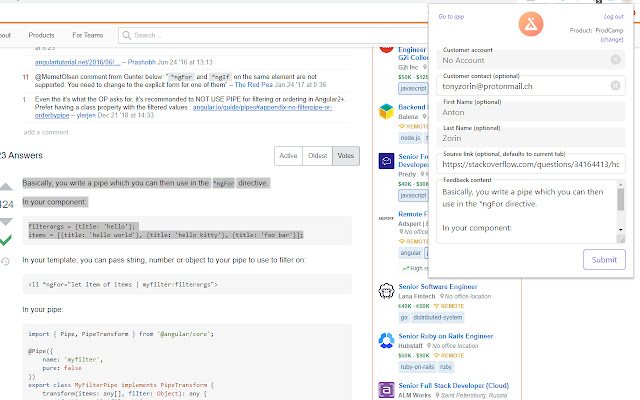The image size is (640, 400).
Task: Edit the Last Name field
Action: click(531, 138)
